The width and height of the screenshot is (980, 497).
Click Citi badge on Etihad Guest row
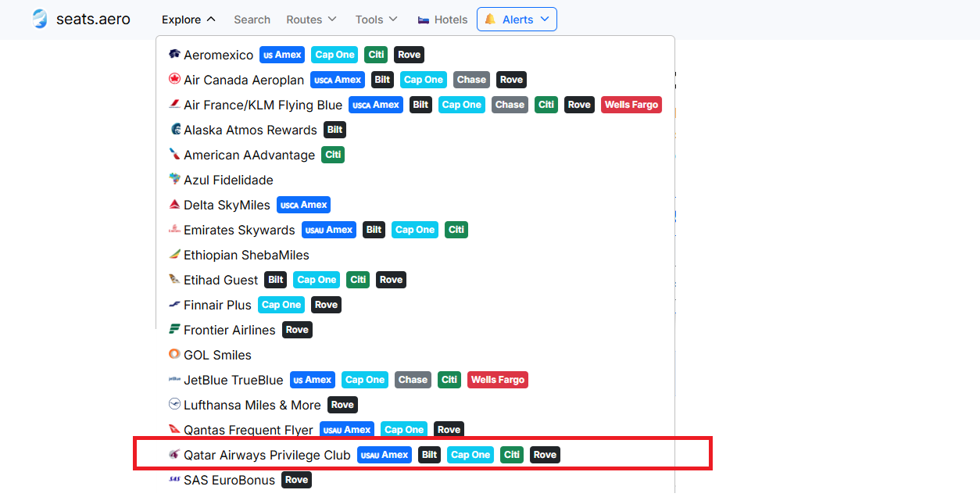point(358,280)
